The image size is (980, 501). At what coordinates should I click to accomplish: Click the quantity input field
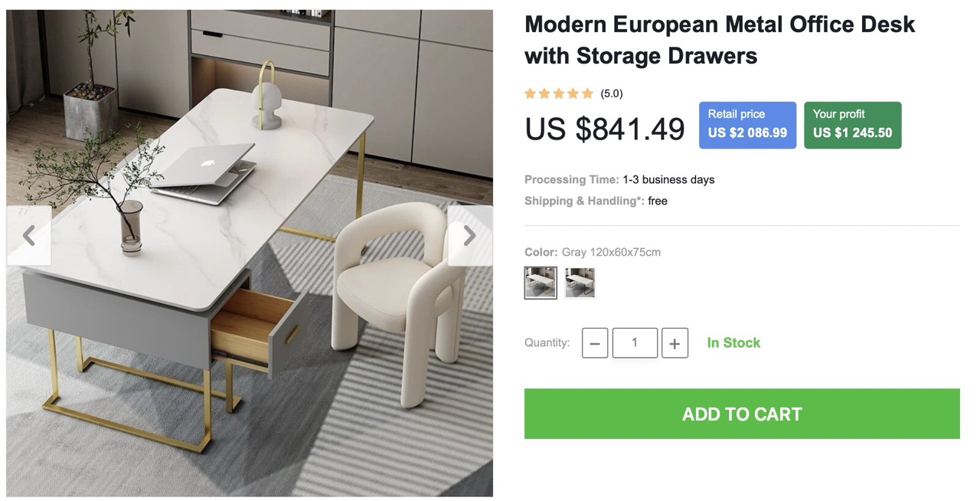[635, 342]
